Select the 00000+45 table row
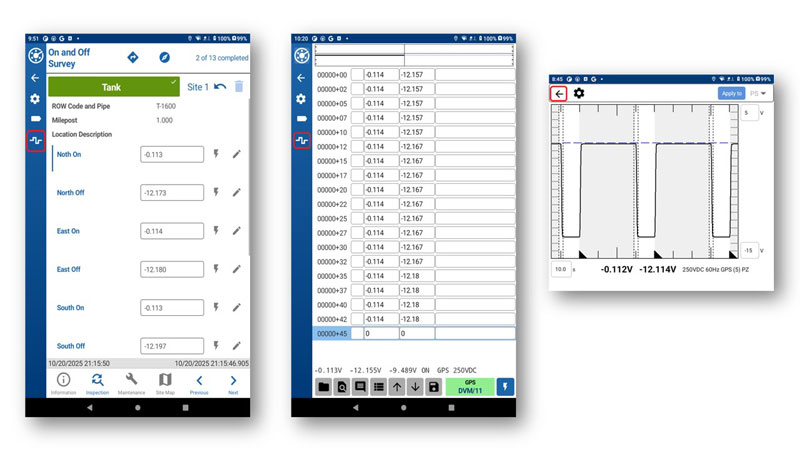800x450 pixels. (332, 333)
